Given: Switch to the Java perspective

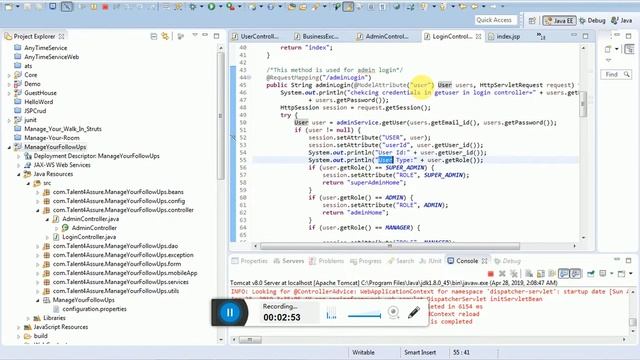Looking at the screenshot, I should point(621,20).
